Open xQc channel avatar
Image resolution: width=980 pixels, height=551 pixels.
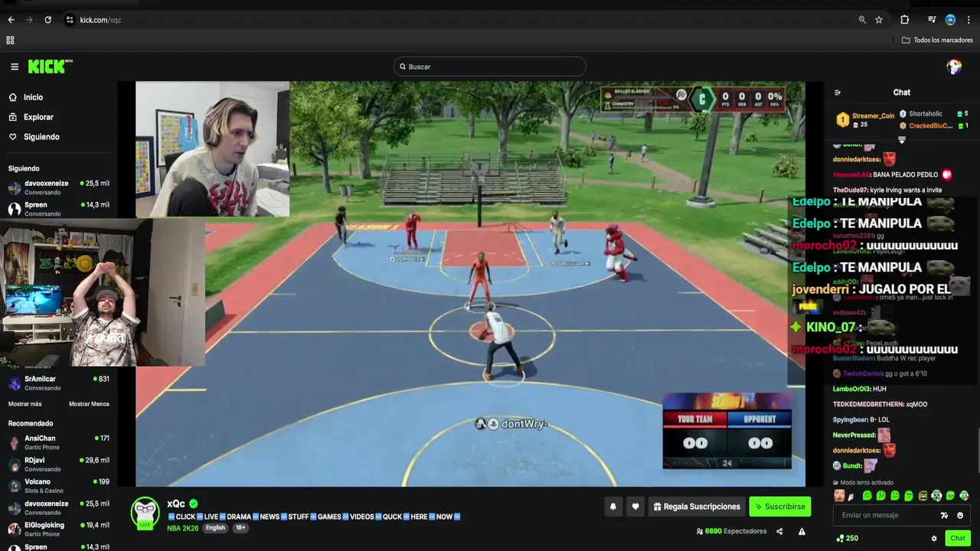click(x=145, y=513)
